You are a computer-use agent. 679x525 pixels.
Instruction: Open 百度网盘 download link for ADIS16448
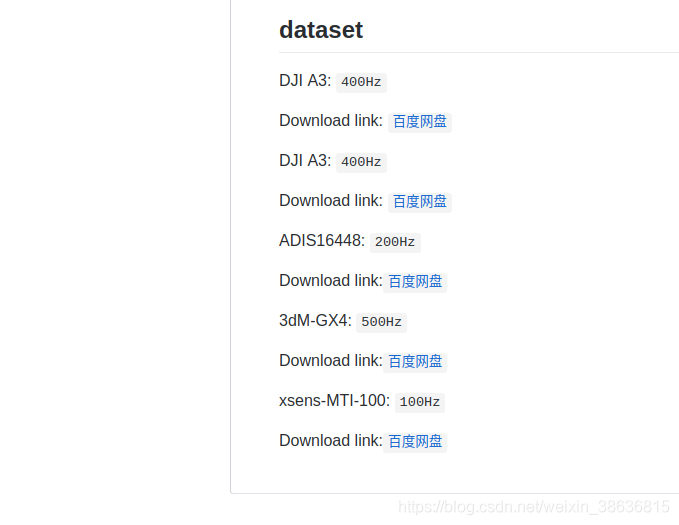pyautogui.click(x=415, y=282)
